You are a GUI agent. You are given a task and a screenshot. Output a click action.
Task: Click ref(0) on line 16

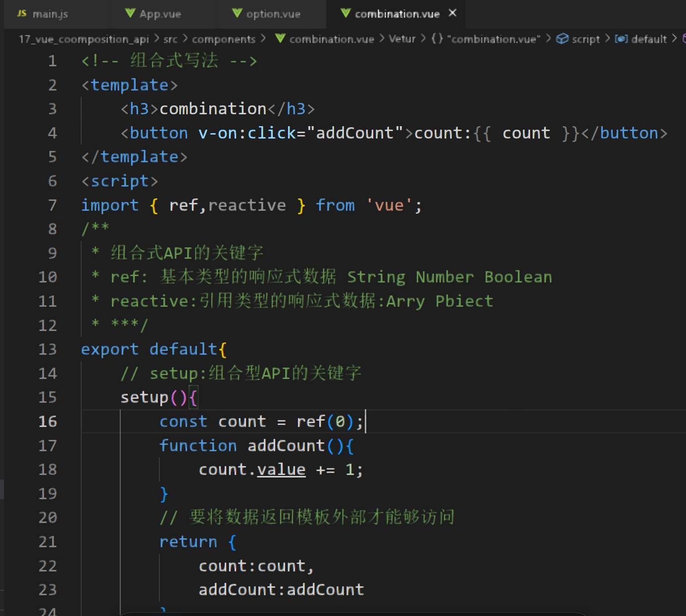(325, 422)
